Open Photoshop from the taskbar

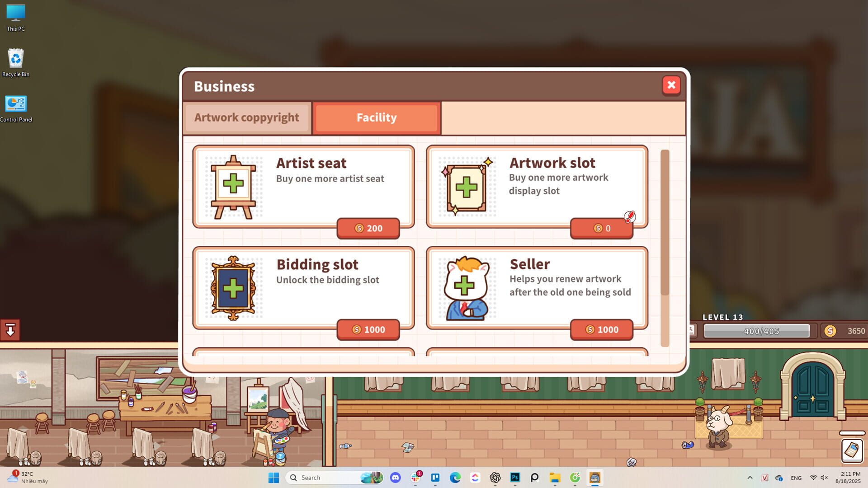pyautogui.click(x=515, y=478)
